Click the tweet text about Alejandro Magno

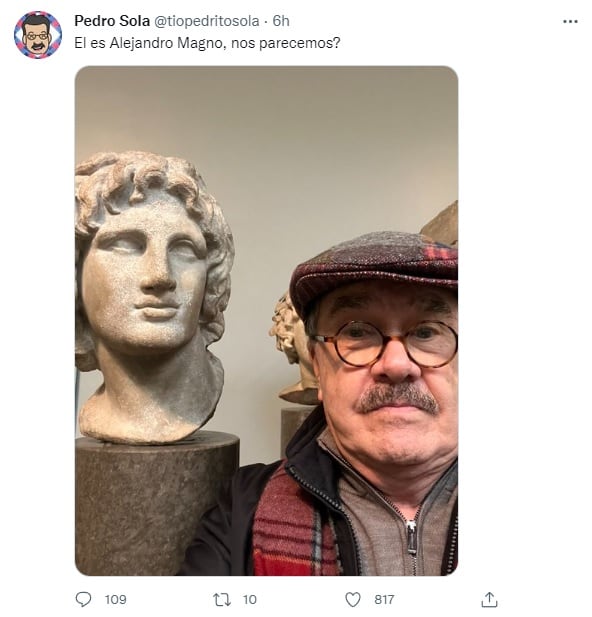tap(207, 43)
